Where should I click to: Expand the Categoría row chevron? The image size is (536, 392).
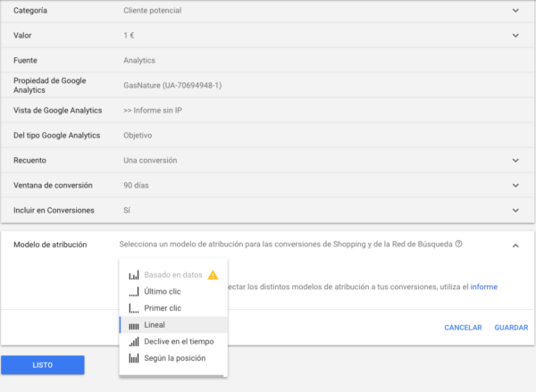pos(515,11)
